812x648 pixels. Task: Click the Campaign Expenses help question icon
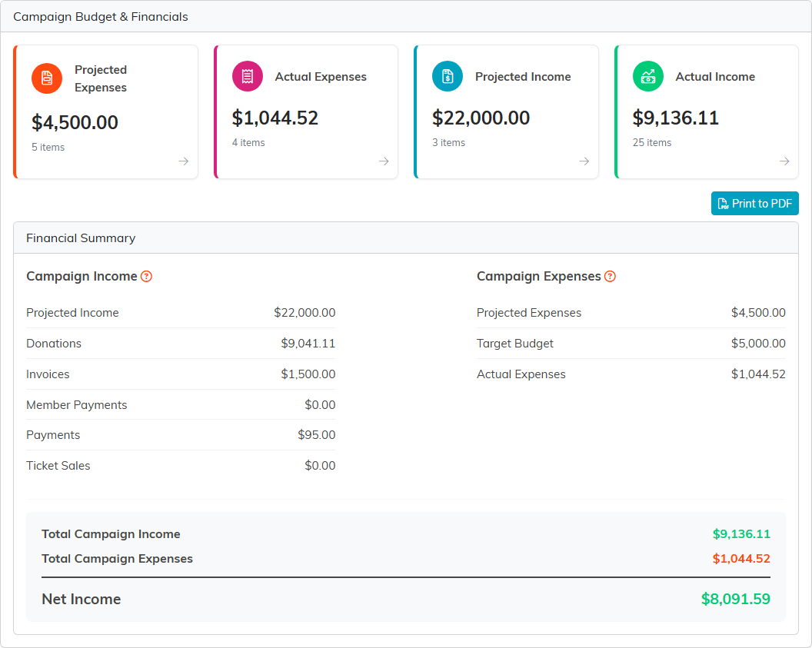point(610,277)
